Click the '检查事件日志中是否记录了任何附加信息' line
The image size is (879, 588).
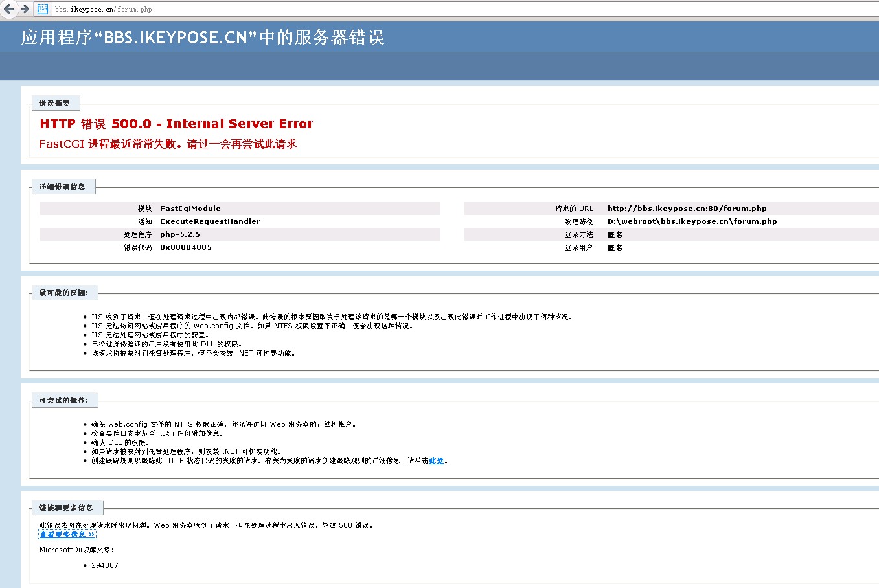point(157,433)
